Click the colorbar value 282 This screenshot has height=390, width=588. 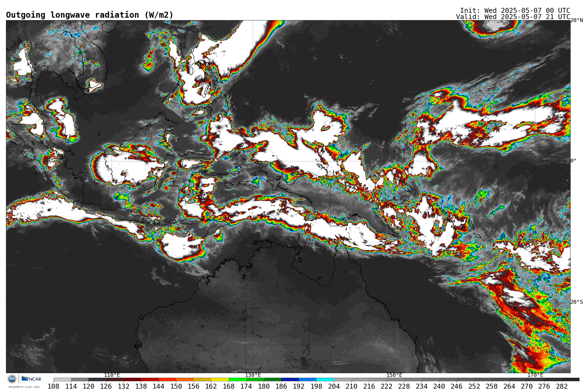562,386
